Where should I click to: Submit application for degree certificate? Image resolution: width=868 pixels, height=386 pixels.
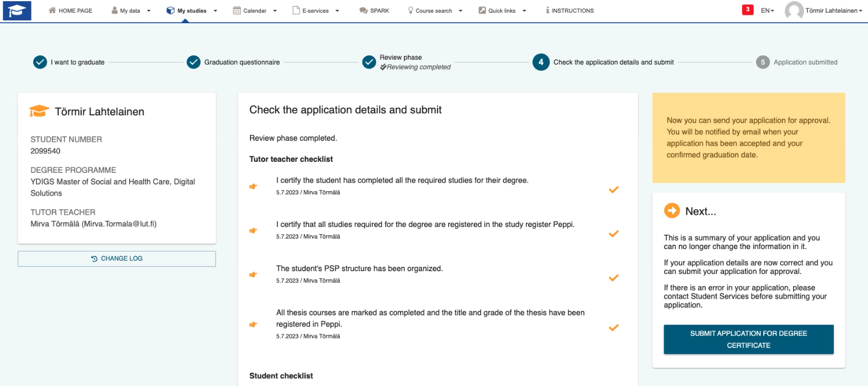pyautogui.click(x=748, y=339)
